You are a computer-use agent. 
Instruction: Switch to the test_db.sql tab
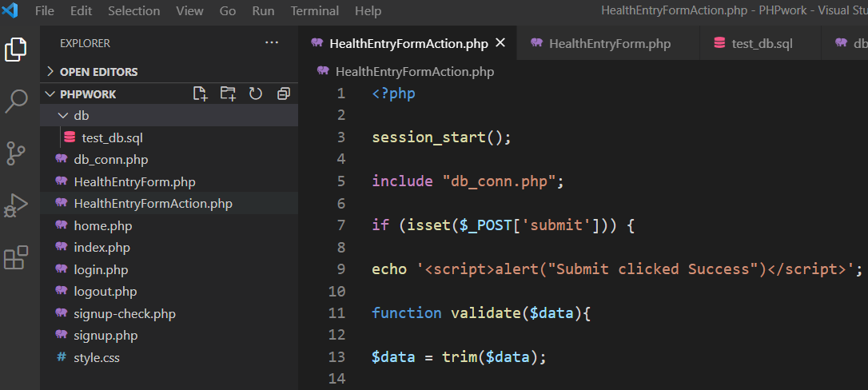761,43
